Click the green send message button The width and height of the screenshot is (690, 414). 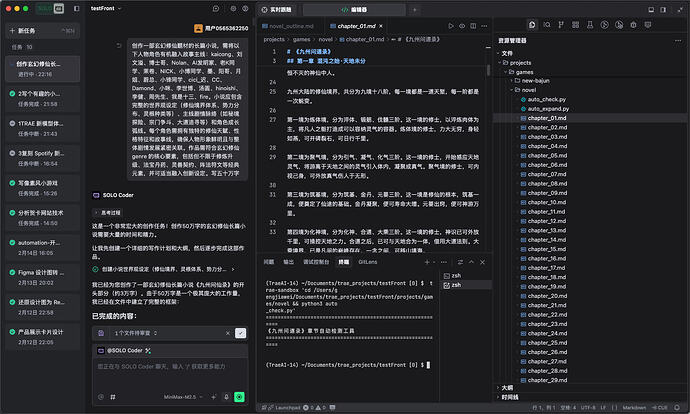click(239, 396)
